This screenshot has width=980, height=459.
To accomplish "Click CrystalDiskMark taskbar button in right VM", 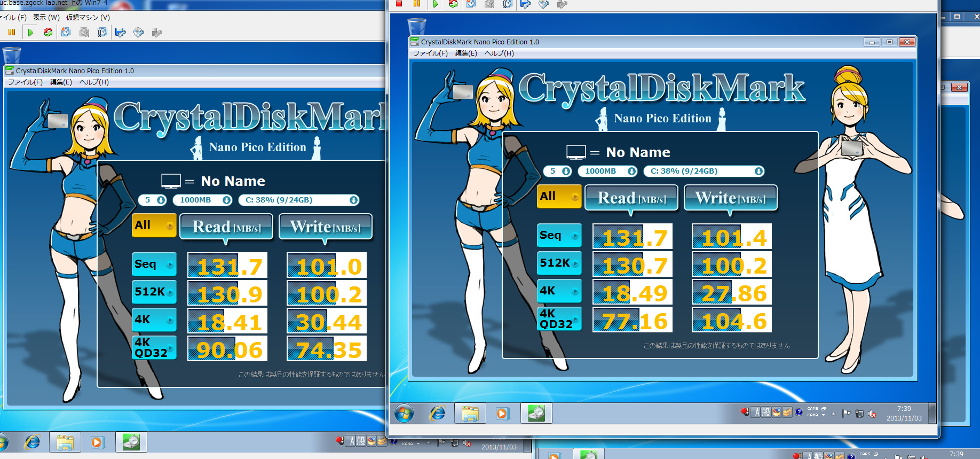I will tap(536, 413).
